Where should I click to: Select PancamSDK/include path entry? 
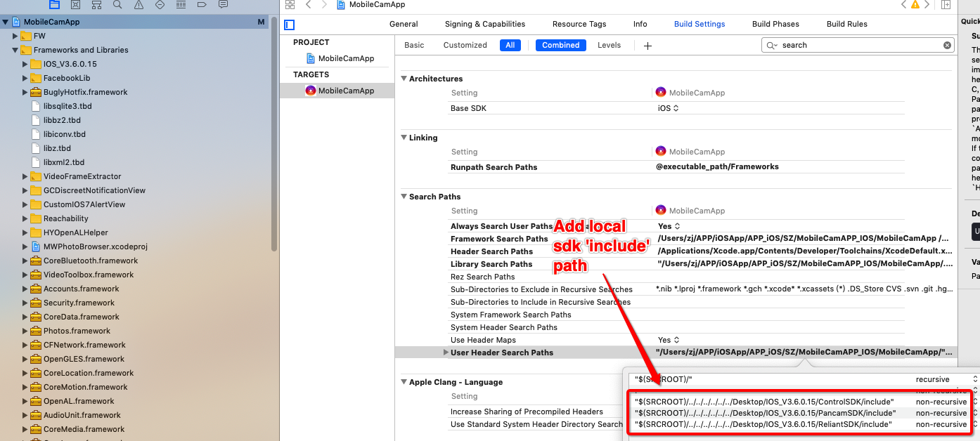pos(765,413)
